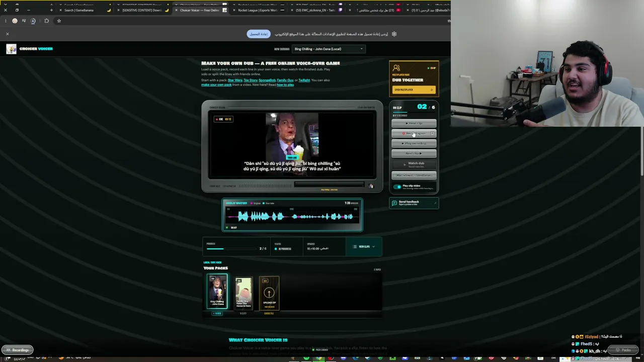
Task: Click the Choicer Voicer logo icon
Action: pos(11,49)
